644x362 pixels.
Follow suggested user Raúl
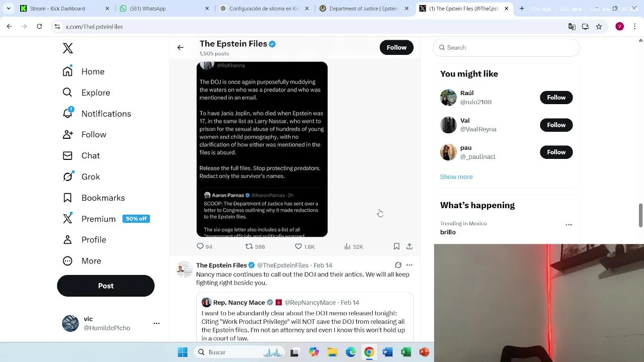(x=556, y=98)
